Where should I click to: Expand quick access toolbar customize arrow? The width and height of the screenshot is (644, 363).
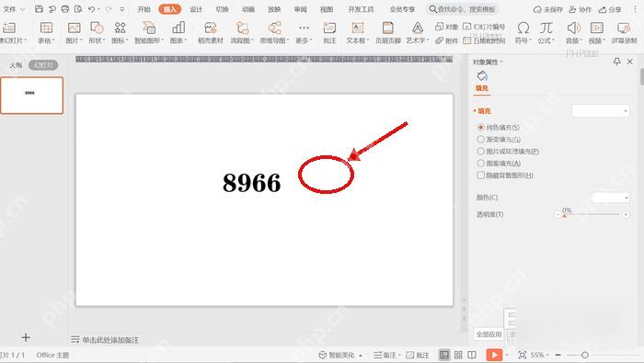[x=122, y=9]
